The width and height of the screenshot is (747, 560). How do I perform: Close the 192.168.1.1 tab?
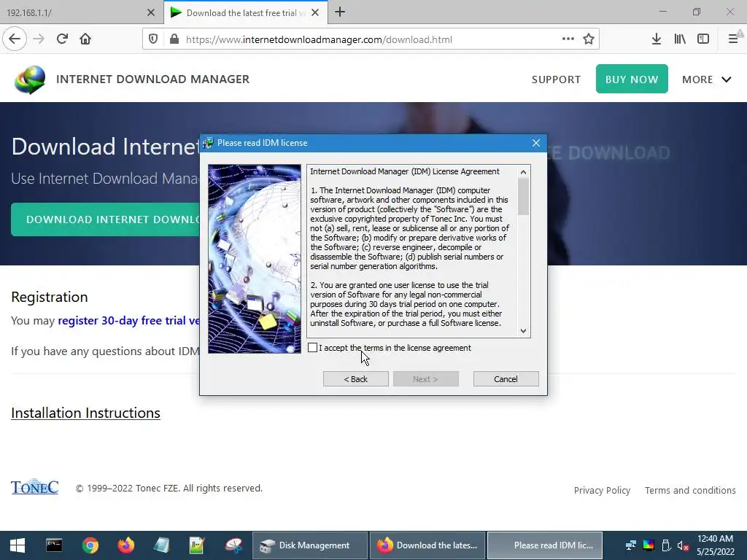(150, 12)
